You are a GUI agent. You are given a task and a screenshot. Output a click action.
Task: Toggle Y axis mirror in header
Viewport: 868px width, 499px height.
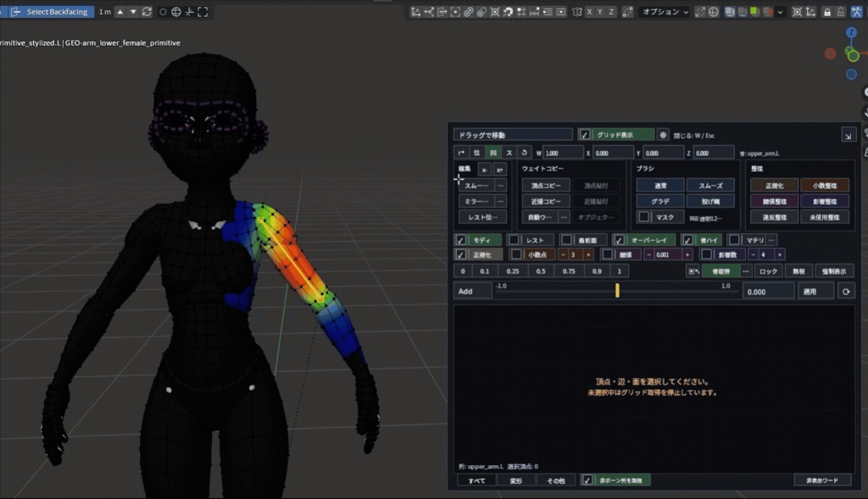coord(600,12)
